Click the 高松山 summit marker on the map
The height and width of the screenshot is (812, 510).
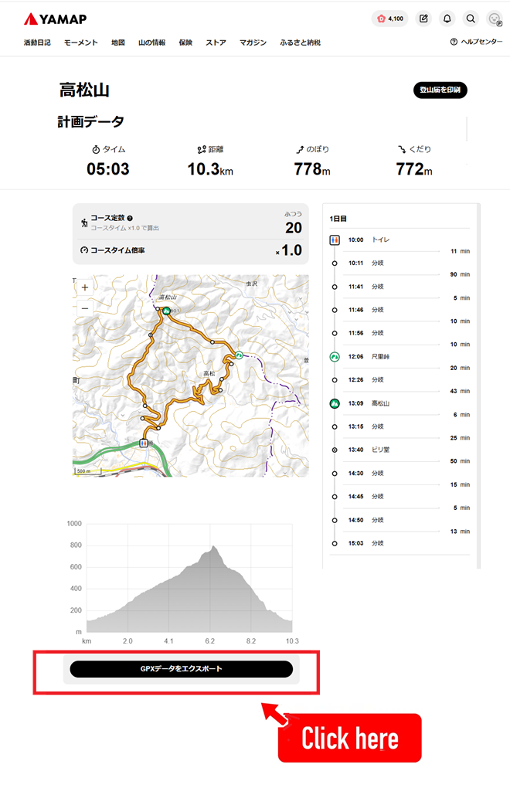(166, 311)
